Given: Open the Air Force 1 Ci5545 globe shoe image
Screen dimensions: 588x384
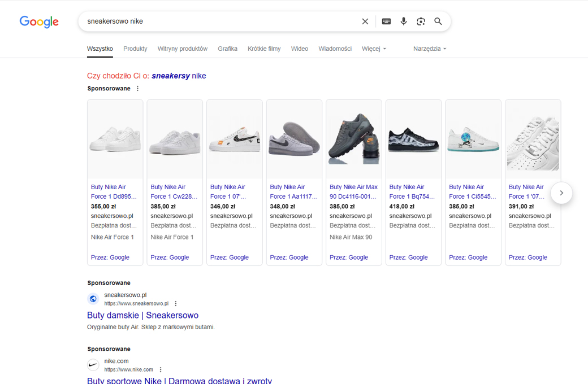Looking at the screenshot, I should click(x=473, y=139).
